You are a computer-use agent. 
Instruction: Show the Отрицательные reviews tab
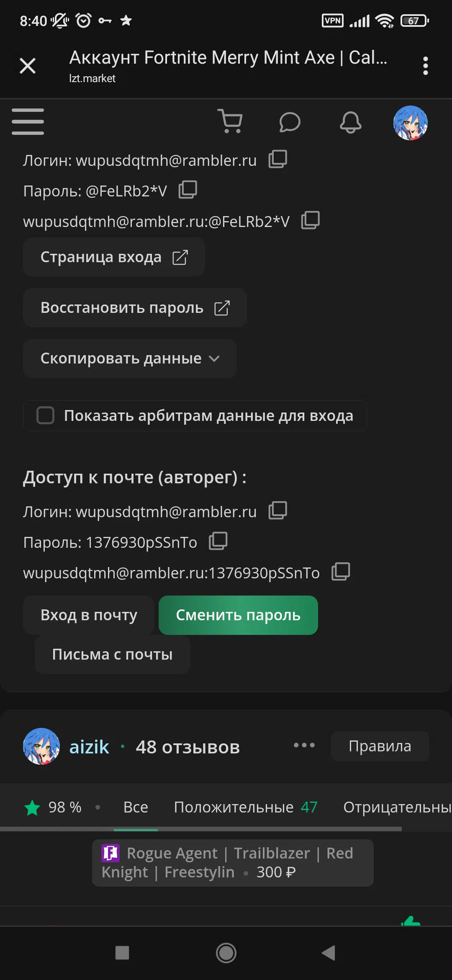(x=398, y=807)
